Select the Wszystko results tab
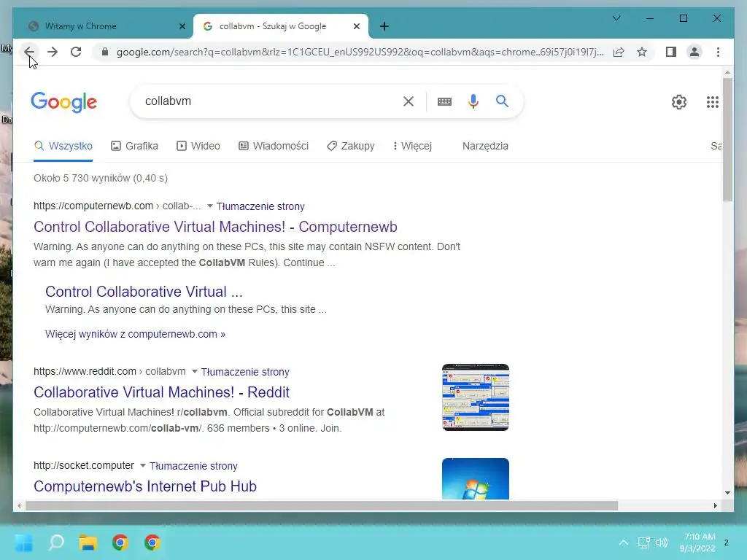Viewport: 747px width, 560px height. click(x=63, y=146)
